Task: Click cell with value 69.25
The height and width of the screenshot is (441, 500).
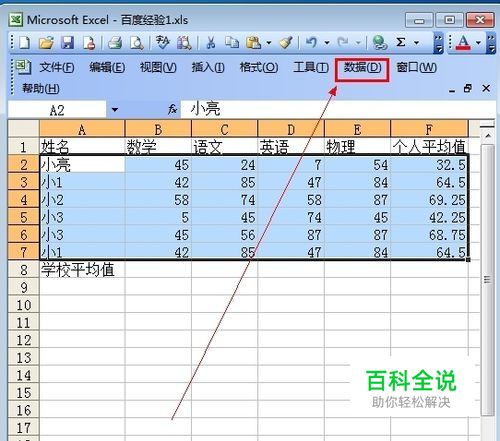Action: click(429, 200)
